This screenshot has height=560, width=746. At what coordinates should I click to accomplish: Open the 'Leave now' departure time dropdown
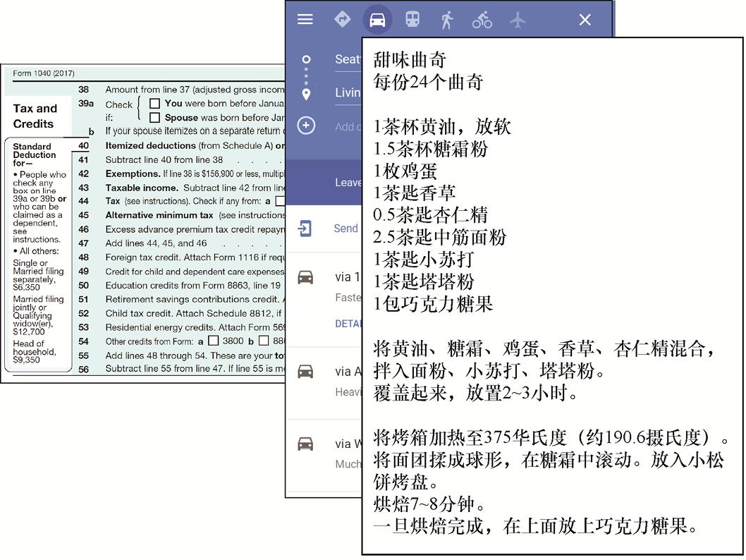348,182
